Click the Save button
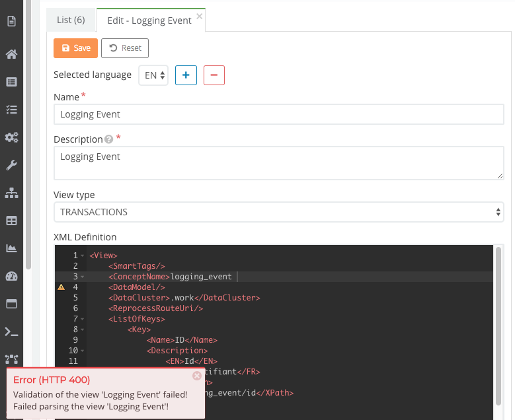The image size is (515, 420). pyautogui.click(x=75, y=48)
